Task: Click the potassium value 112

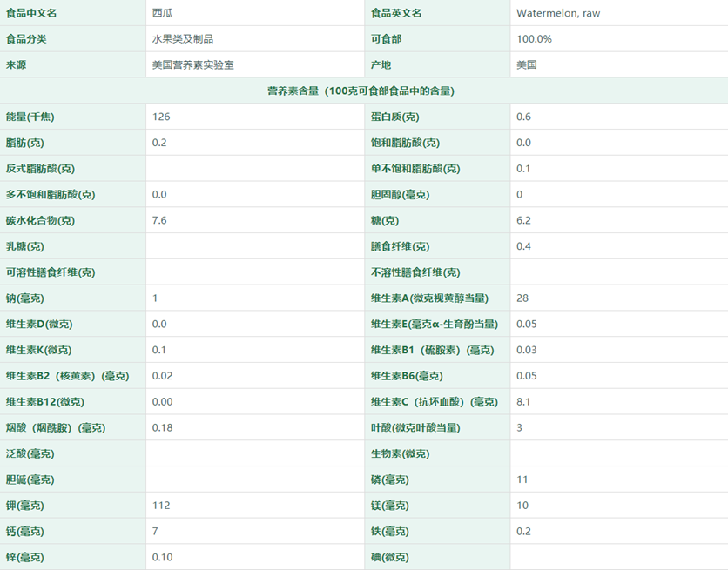Action: coord(161,506)
